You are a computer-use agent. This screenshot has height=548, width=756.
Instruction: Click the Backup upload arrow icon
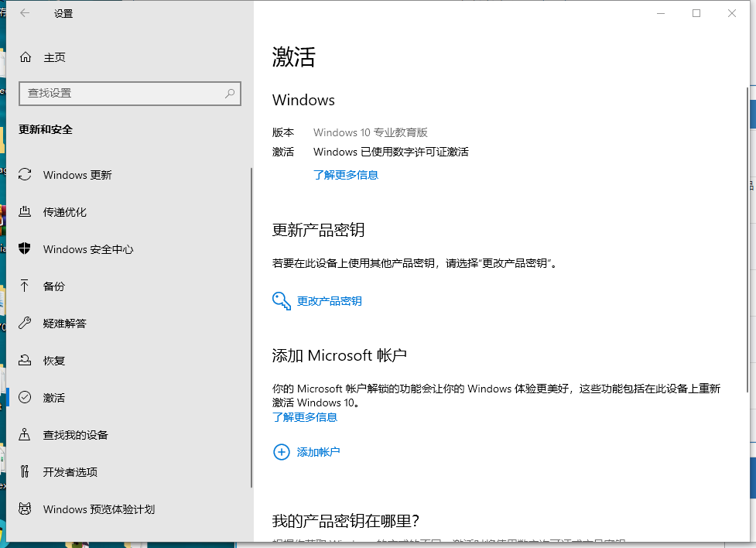coord(26,286)
